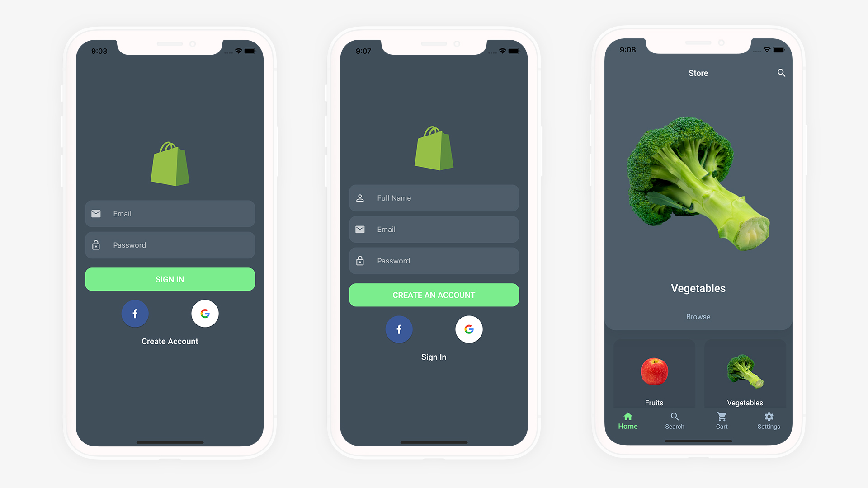868x488 pixels.
Task: Click the CREATE AN ACCOUNT button
Action: tap(434, 295)
